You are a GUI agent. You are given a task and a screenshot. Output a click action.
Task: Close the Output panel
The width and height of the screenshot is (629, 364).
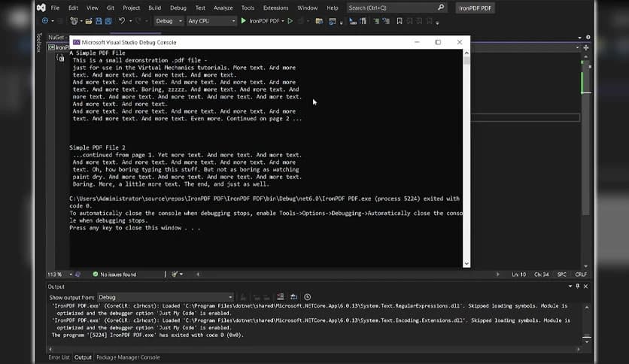pyautogui.click(x=585, y=287)
